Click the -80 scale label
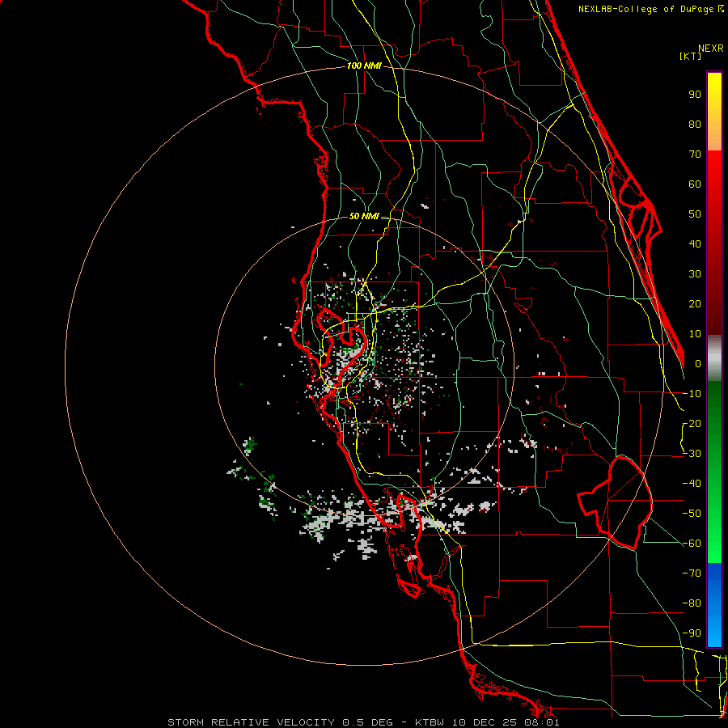728x728 pixels. click(x=692, y=603)
